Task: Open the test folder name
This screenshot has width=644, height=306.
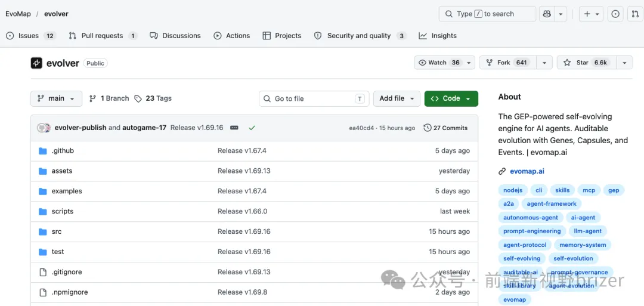Action: 58,251
